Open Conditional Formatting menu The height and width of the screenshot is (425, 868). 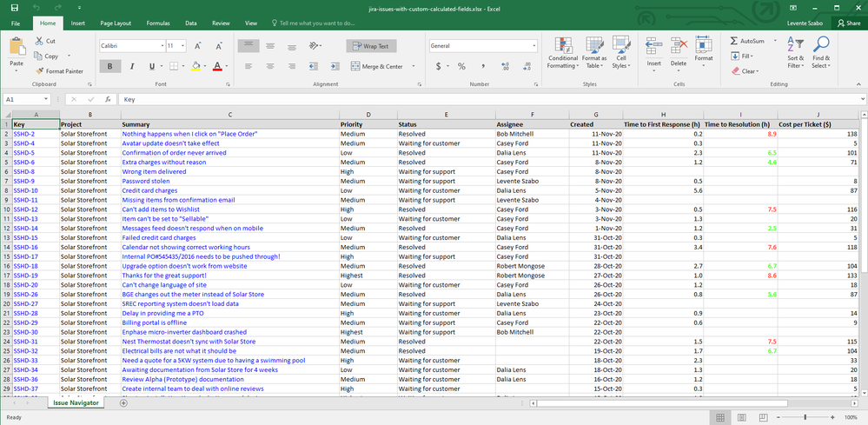coord(563,53)
